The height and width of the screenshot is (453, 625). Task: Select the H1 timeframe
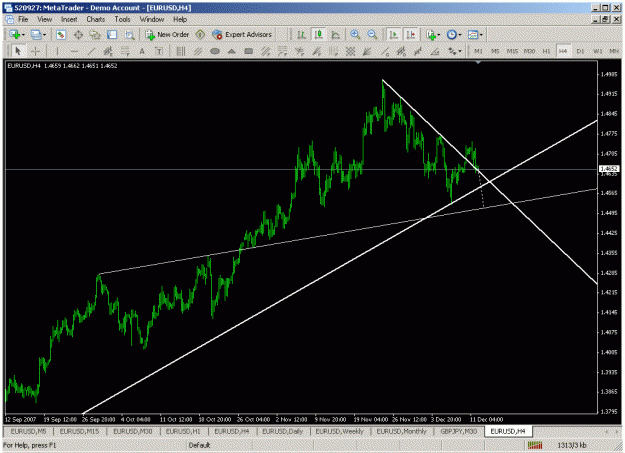coord(546,51)
